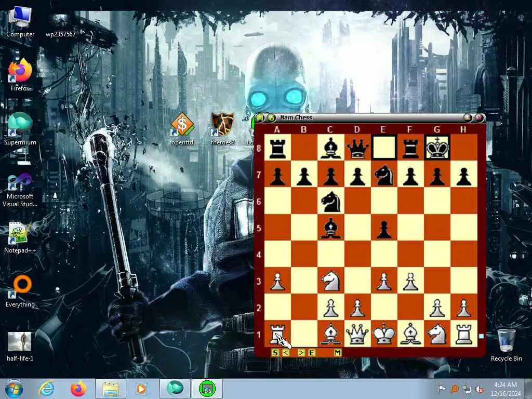
Task: Open the Microsoft Visual Studio shortcut
Action: coord(20,191)
